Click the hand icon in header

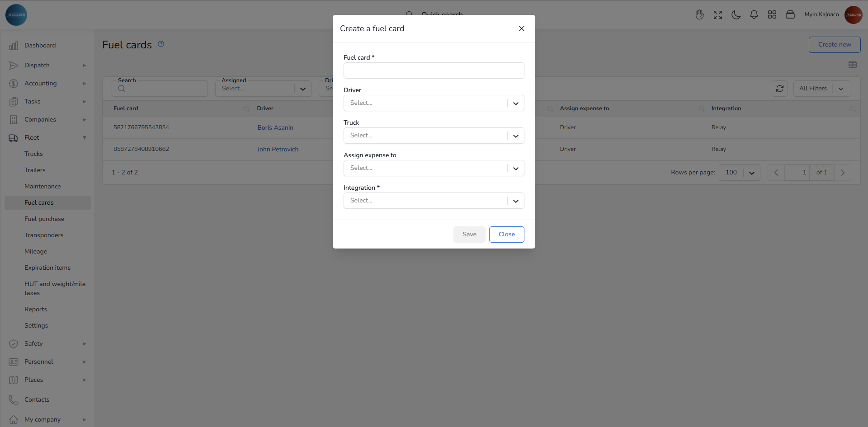tap(700, 15)
